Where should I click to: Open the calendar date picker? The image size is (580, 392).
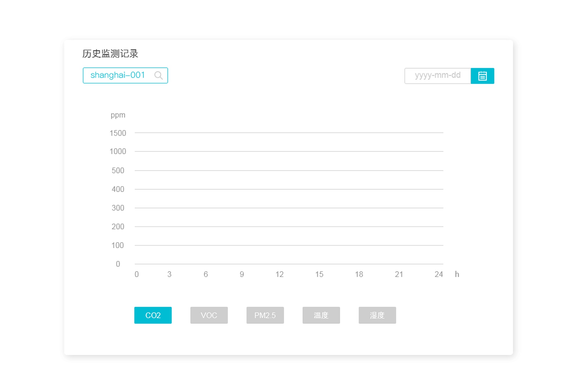point(482,76)
